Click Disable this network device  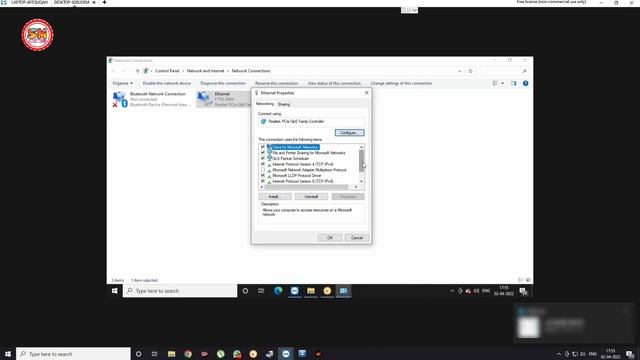tap(167, 83)
